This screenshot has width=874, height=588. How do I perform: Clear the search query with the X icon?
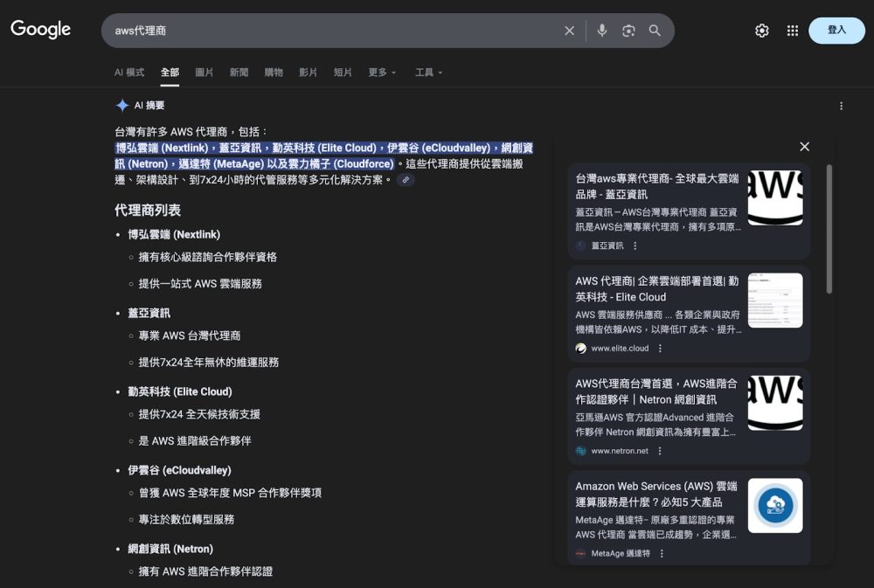(569, 30)
